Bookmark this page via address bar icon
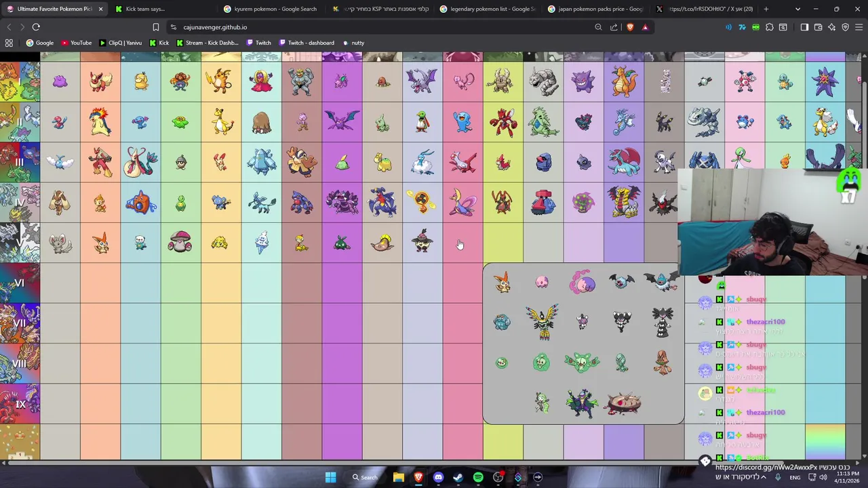The image size is (868, 488). (x=155, y=27)
